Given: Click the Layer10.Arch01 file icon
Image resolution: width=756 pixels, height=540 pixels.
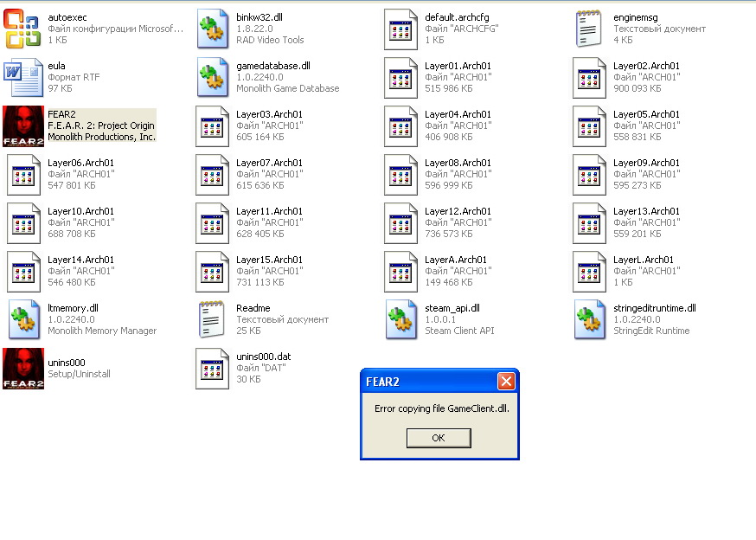Looking at the screenshot, I should click(23, 223).
